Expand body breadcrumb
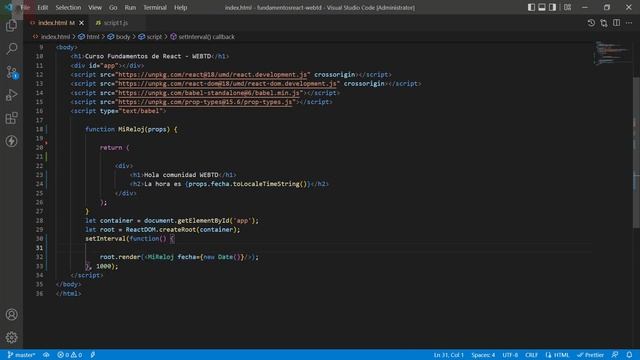The height and width of the screenshot is (360, 640). (x=119, y=37)
